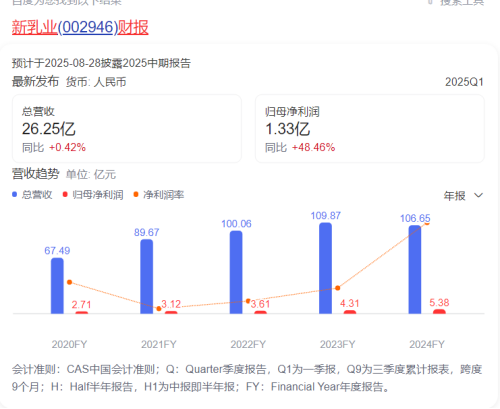Click the 2021FY net profit margin point
500x409 pixels.
click(x=159, y=309)
